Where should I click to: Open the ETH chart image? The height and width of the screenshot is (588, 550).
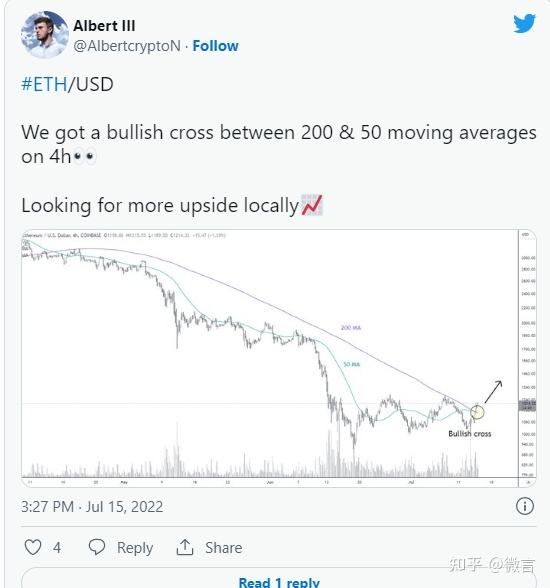pos(279,358)
